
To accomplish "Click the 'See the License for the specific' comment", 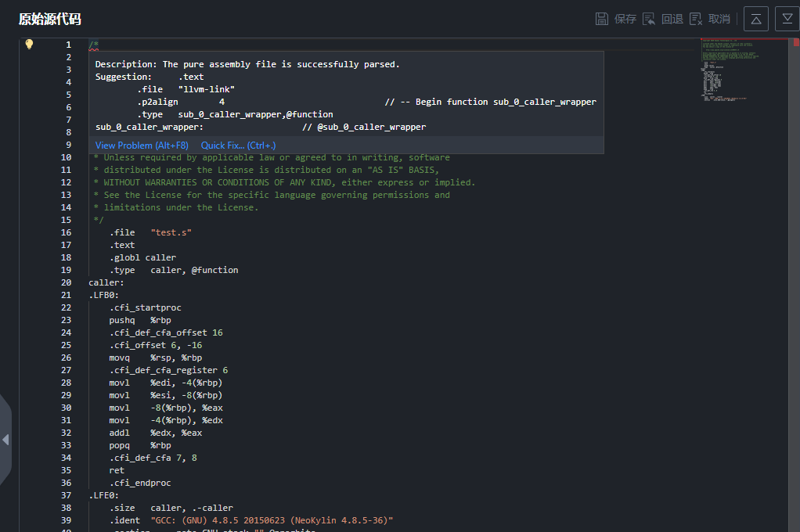I will pyautogui.click(x=272, y=195).
